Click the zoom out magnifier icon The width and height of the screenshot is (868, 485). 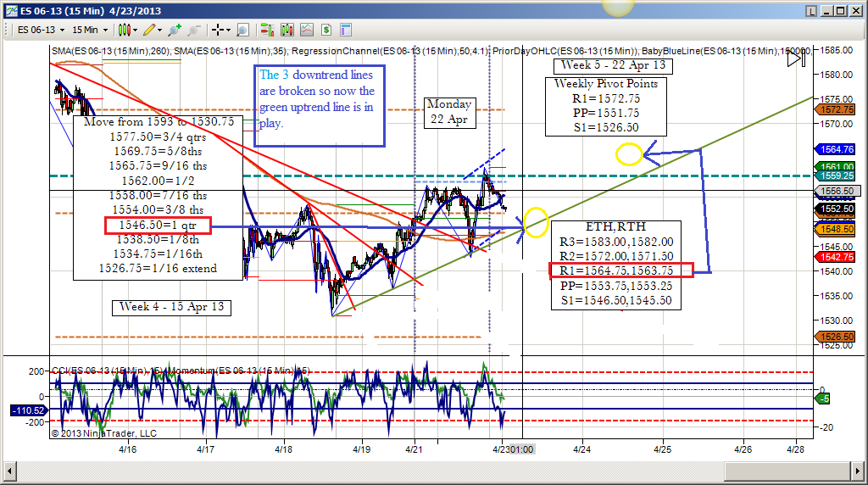[194, 30]
